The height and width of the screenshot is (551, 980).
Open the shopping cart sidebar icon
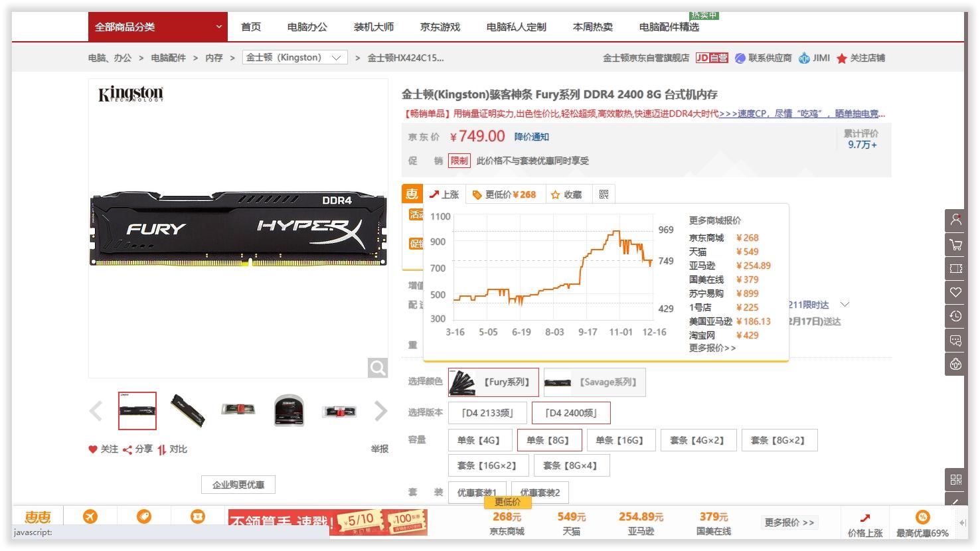(955, 244)
